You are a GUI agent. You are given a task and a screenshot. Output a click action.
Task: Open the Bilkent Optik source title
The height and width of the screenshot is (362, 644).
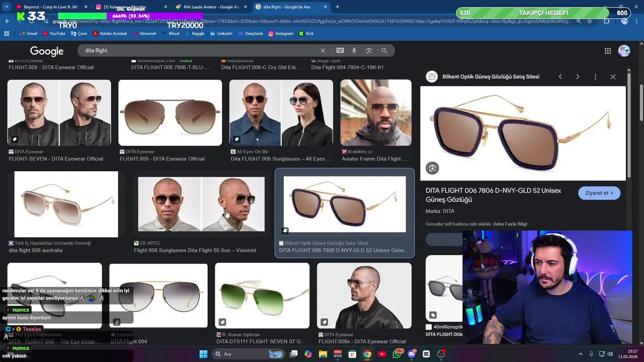coord(491,77)
